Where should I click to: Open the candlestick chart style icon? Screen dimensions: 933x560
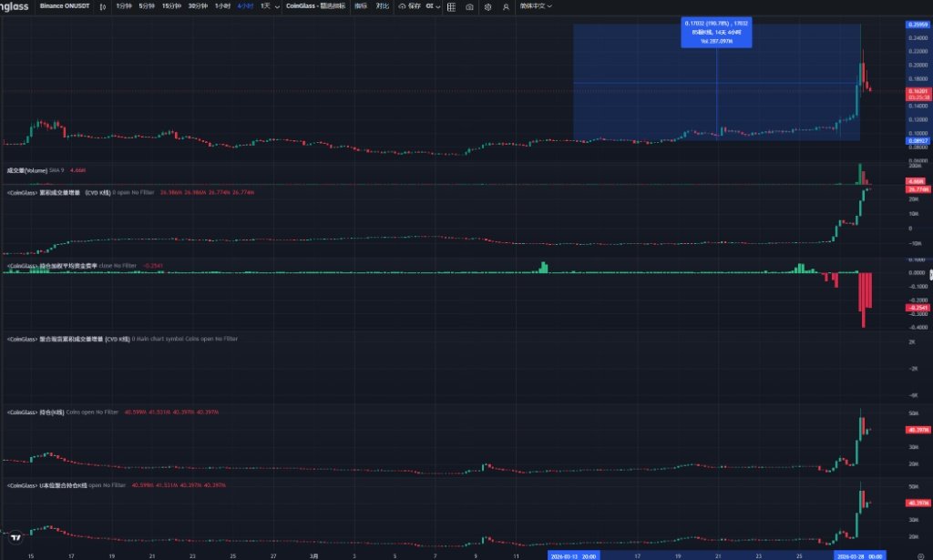pyautogui.click(x=103, y=6)
